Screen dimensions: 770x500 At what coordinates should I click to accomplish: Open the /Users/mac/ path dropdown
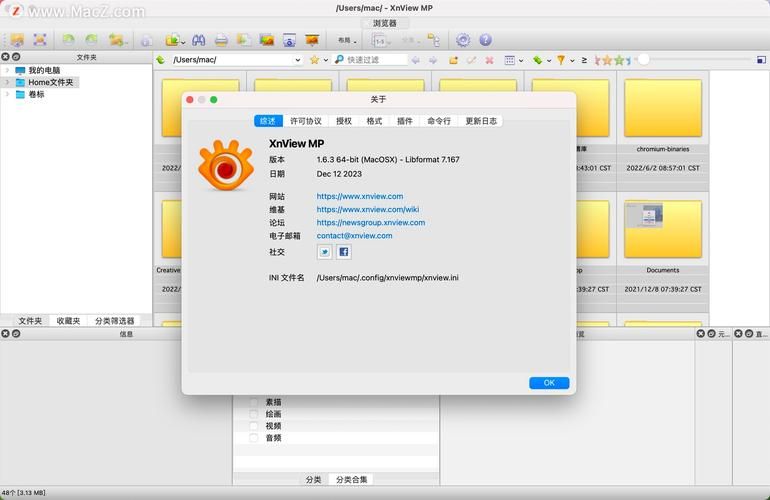click(x=298, y=60)
